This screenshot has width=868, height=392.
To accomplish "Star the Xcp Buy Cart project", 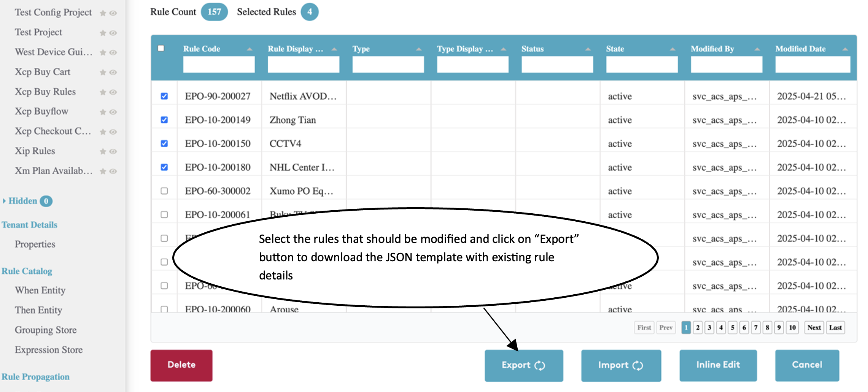I will [x=103, y=72].
